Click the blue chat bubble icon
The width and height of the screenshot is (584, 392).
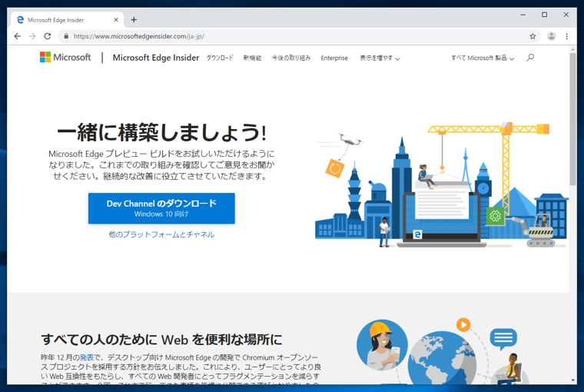click(503, 339)
